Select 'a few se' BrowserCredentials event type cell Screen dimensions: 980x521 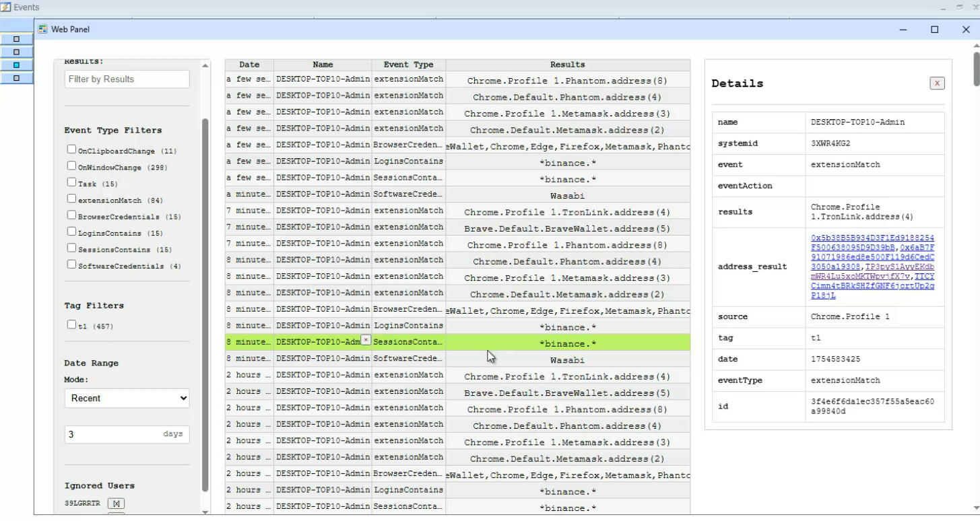[409, 146]
